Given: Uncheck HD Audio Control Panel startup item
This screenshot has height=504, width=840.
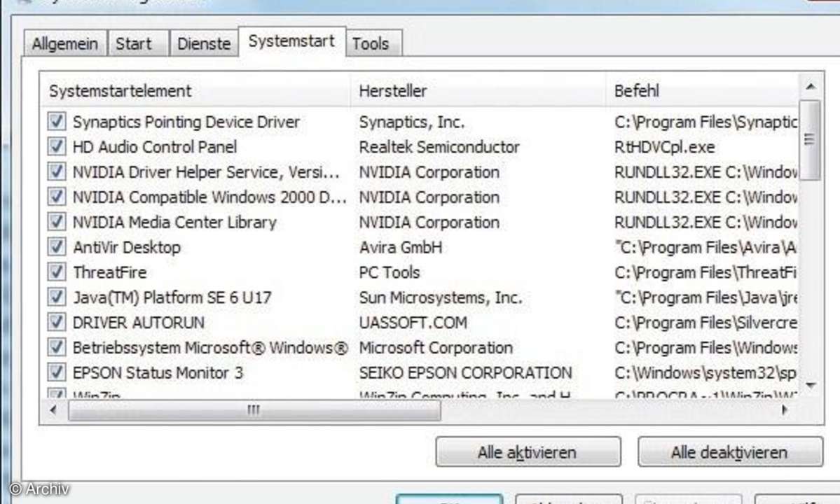Looking at the screenshot, I should [57, 146].
